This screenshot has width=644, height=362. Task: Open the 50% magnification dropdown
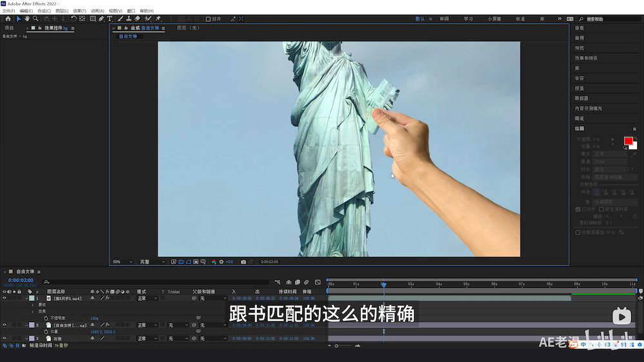(x=122, y=262)
